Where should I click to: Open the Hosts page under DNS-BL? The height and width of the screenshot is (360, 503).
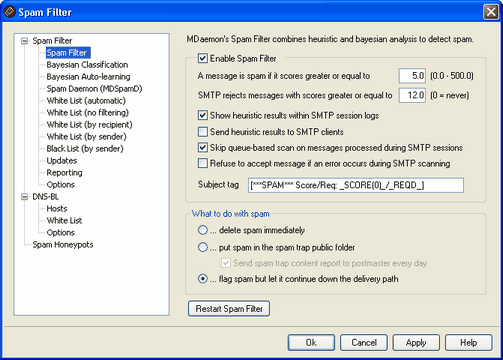[57, 209]
